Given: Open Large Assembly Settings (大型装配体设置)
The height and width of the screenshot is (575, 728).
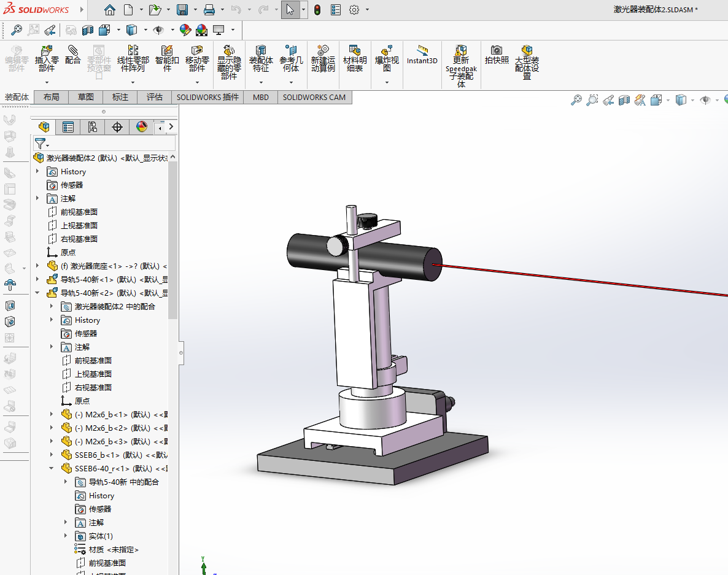Looking at the screenshot, I should coord(527,62).
